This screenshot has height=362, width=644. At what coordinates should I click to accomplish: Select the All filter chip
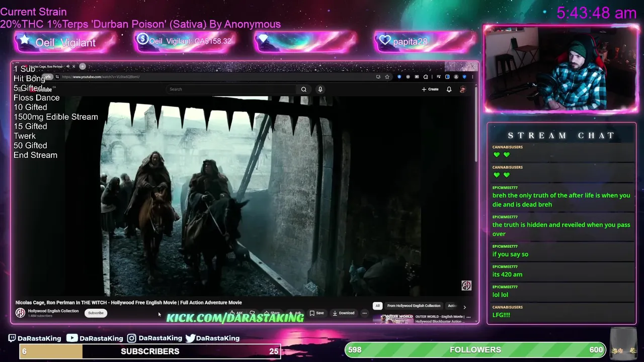coord(377,306)
